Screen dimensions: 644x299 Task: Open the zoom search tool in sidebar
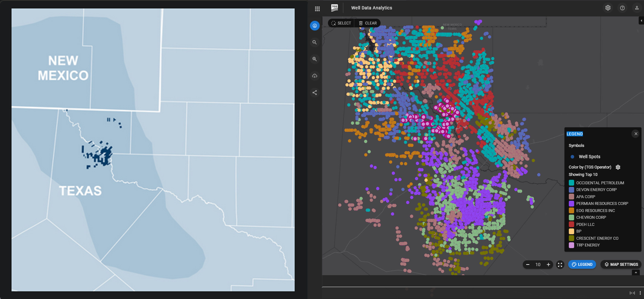(x=315, y=59)
